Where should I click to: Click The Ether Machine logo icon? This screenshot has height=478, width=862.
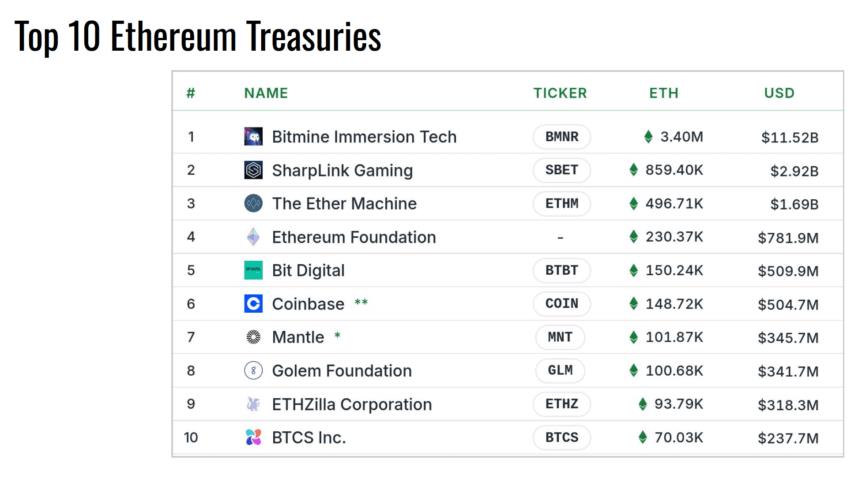click(x=253, y=203)
